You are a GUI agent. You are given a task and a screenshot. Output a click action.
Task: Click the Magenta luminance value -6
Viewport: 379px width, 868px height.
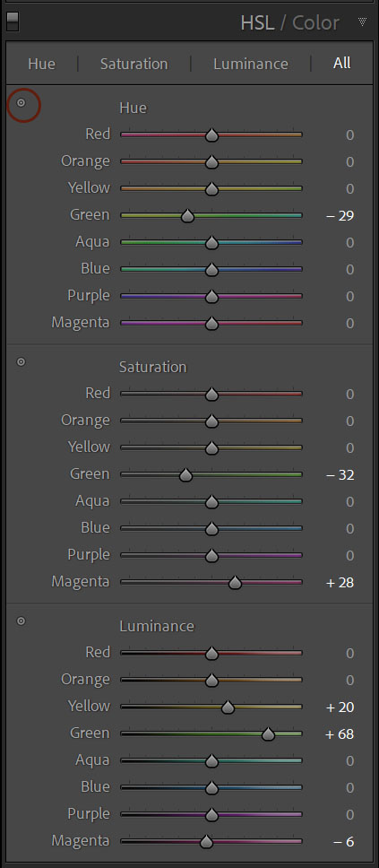coord(343,842)
